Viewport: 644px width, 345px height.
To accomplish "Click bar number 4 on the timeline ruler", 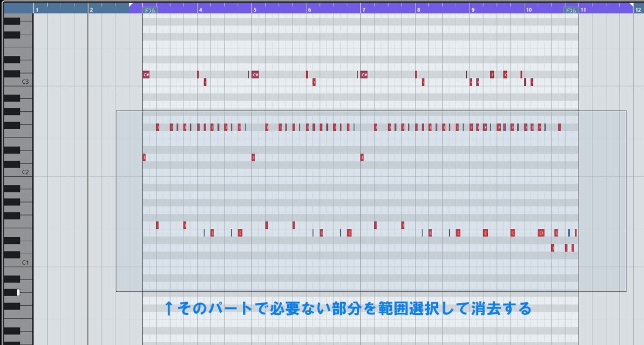I will point(201,9).
